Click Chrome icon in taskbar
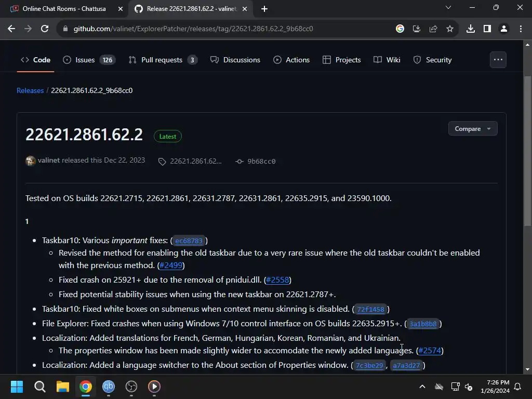The width and height of the screenshot is (532, 399). click(x=86, y=387)
